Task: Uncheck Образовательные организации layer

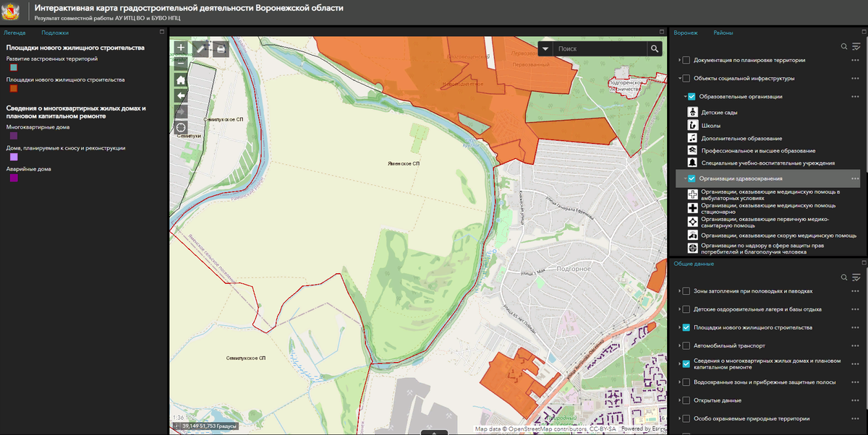Action: click(x=692, y=96)
